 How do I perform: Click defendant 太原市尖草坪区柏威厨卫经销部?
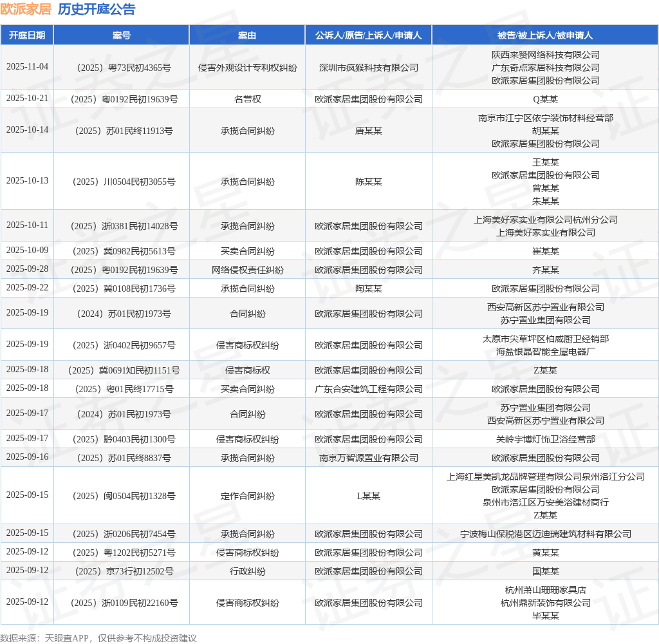pyautogui.click(x=546, y=339)
